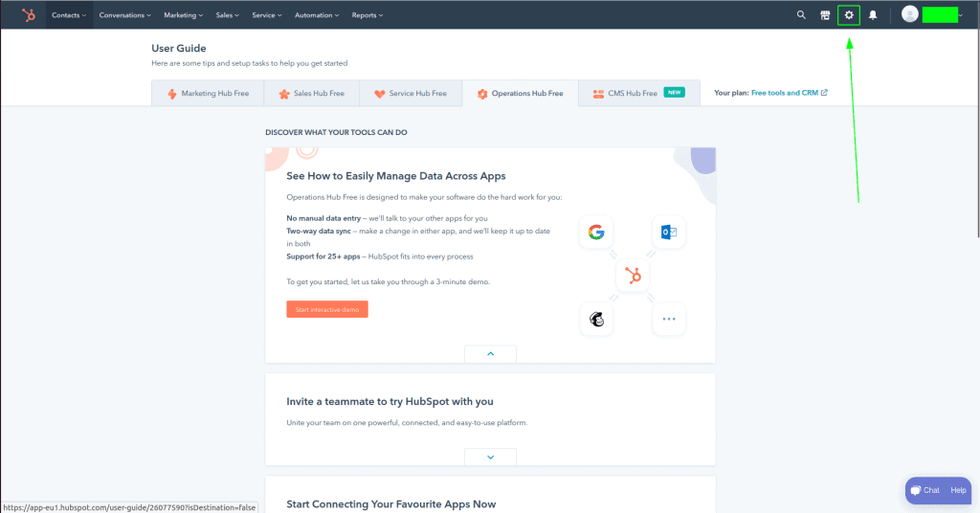Click 'DISCOVER WHAT YOUR TOOLS CAN DO' text
The width and height of the screenshot is (980, 513).
tap(336, 132)
